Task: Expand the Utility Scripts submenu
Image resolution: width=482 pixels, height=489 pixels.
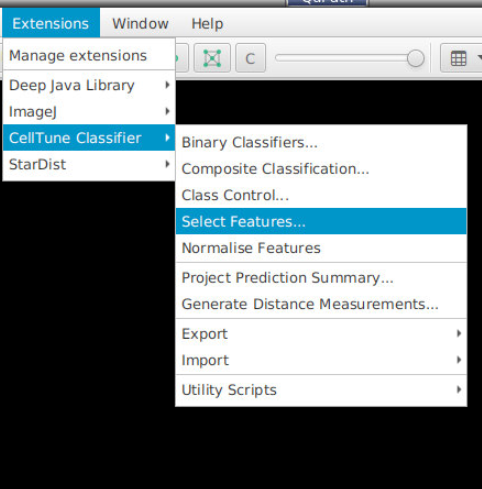Action: click(x=321, y=390)
